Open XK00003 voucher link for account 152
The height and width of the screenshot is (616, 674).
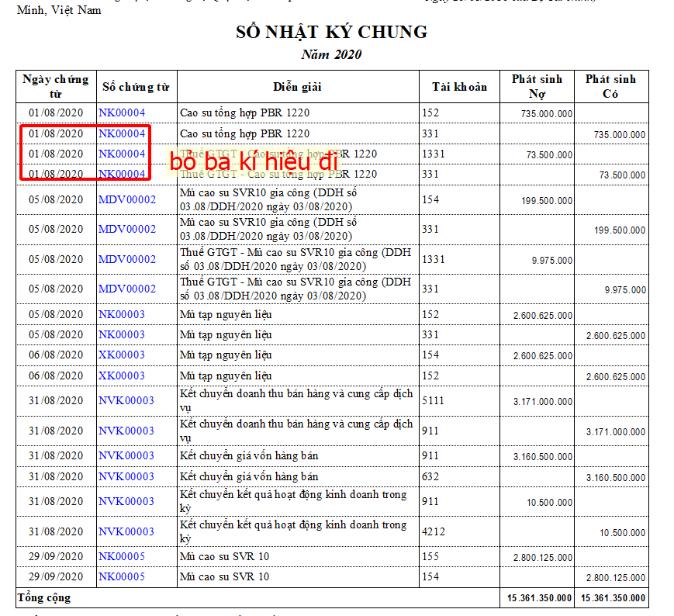[121, 376]
